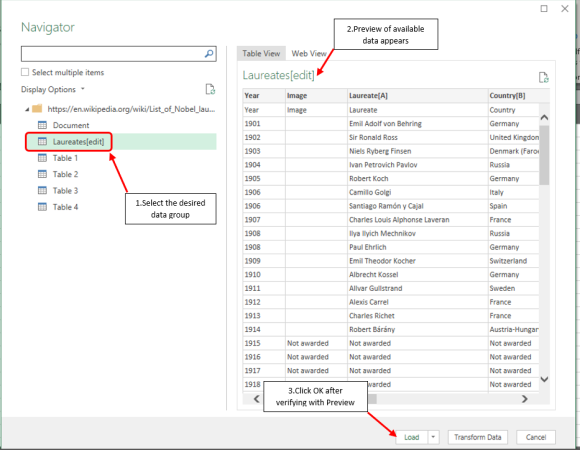Click the Ilya Ilyich Mechnikov cell
580x450 pixels.
pos(418,233)
